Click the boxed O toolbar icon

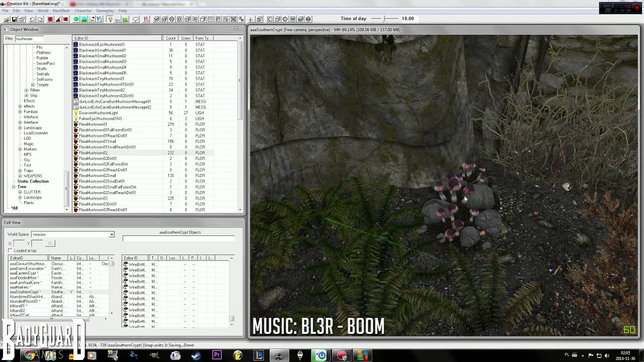[179, 19]
